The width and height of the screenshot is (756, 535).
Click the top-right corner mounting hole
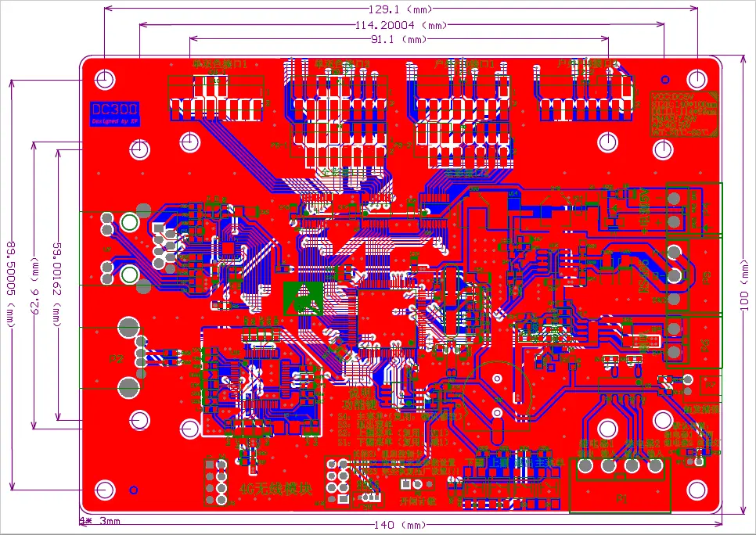click(697, 79)
